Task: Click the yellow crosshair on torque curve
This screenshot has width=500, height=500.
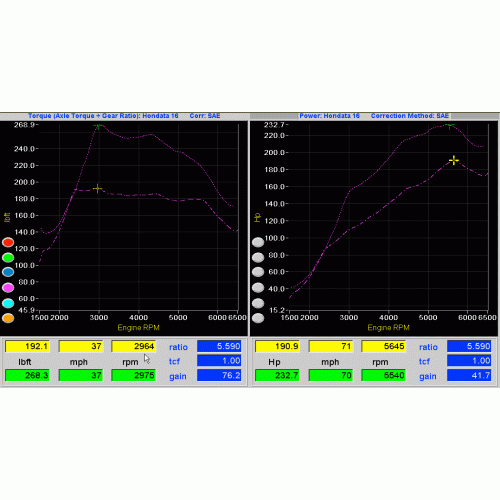Action: click(x=97, y=189)
